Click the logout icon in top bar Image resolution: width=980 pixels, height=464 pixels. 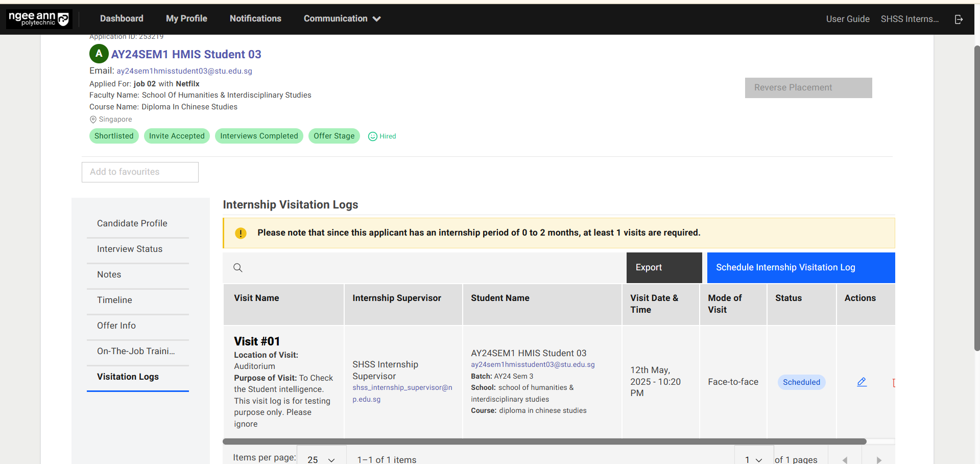(959, 19)
